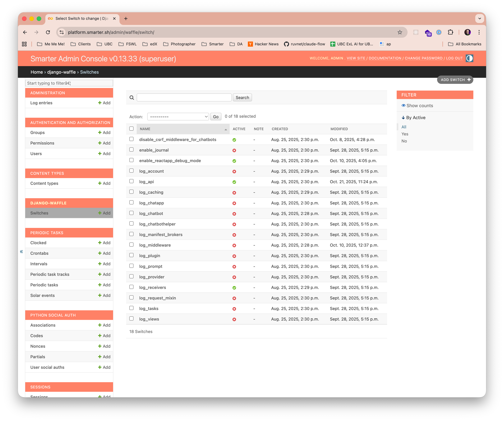Check the log_tasks row checkbox
This screenshot has height=421, width=504.
pos(131,308)
